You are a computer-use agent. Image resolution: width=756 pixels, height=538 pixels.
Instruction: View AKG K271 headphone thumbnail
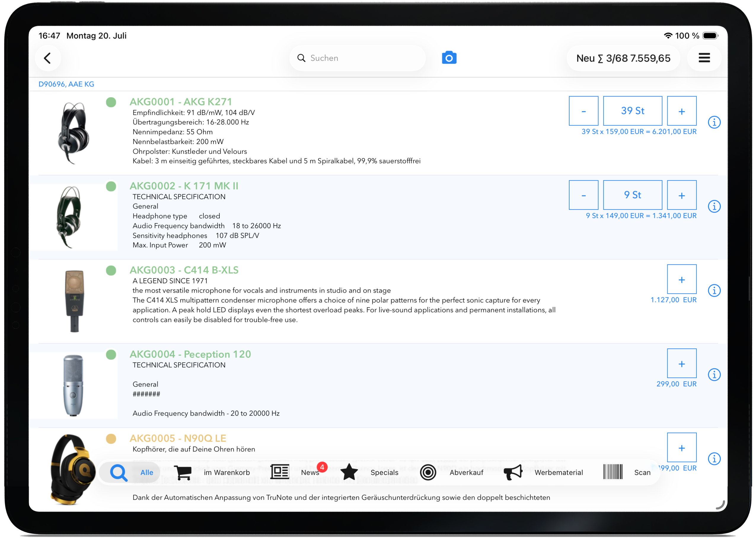tap(74, 133)
